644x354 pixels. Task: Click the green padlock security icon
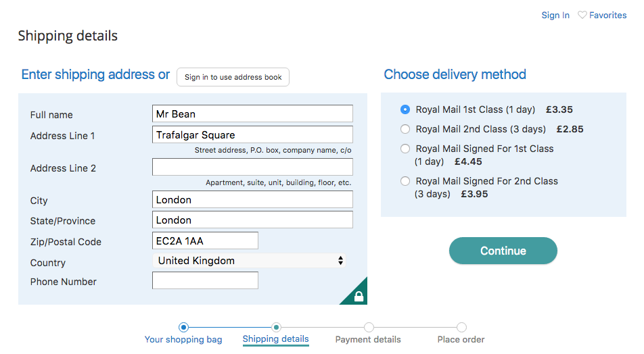point(358,296)
